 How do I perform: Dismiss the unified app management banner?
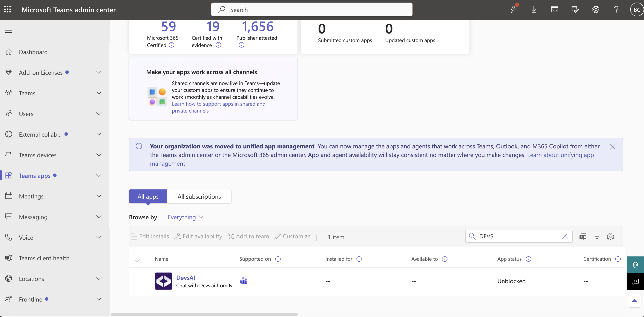612,147
